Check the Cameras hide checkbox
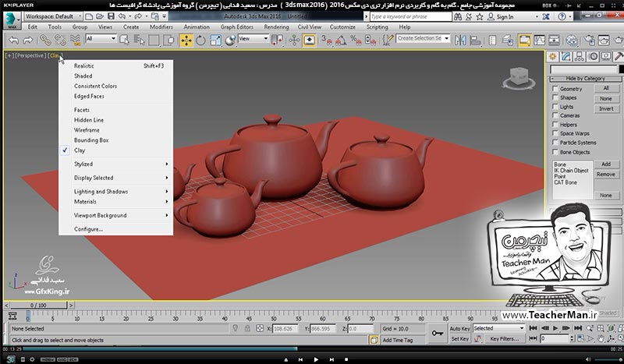 coord(555,115)
